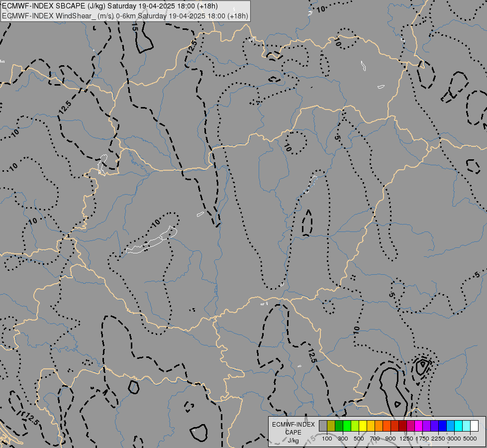Screen dimensions: 487x448
Task: Click the 1750 tick value in legend
Action: (422, 439)
